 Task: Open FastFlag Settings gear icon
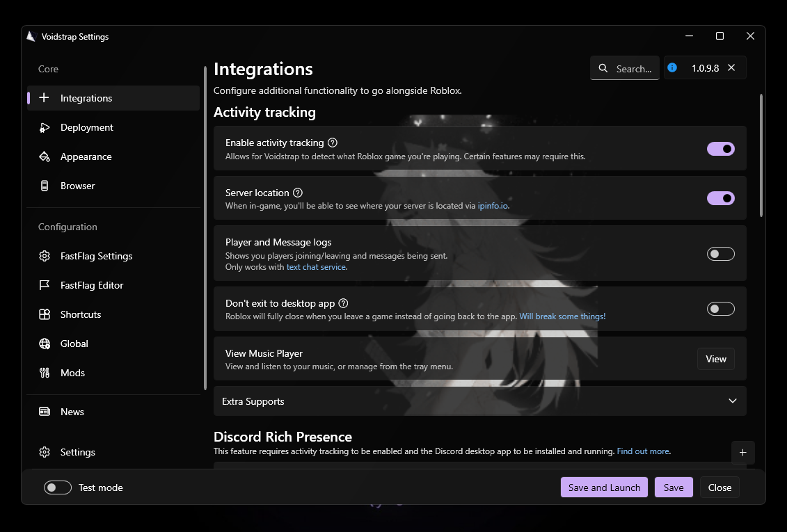coord(44,256)
